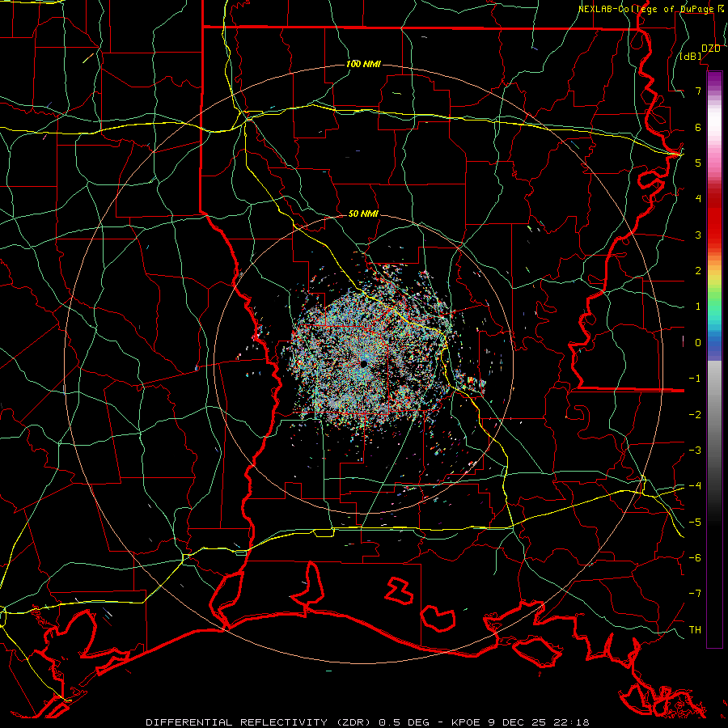Viewport: 728px width, 728px height.
Task: Click the 3 value on the scale
Action: 698,235
